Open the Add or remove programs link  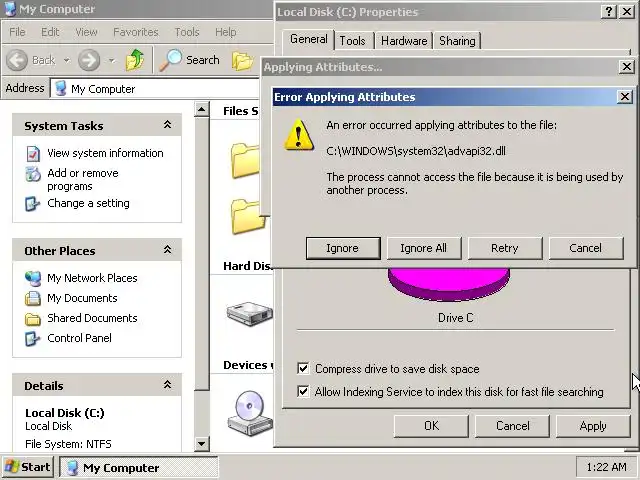click(83, 180)
